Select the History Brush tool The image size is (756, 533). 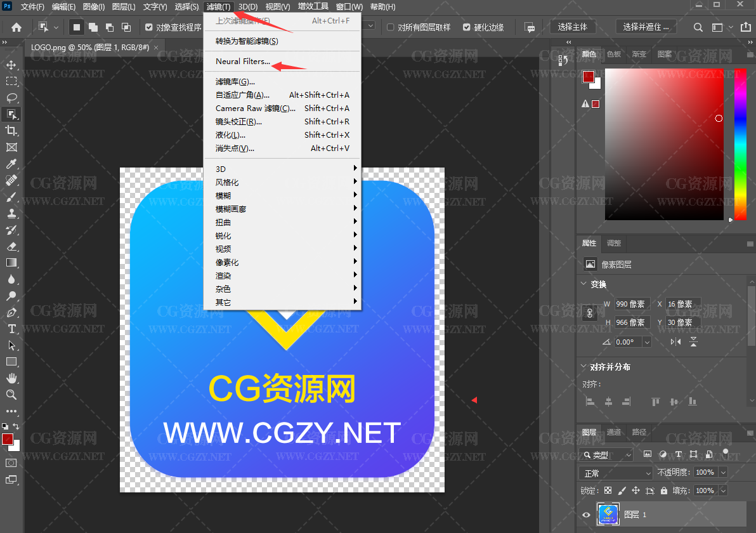(x=11, y=230)
